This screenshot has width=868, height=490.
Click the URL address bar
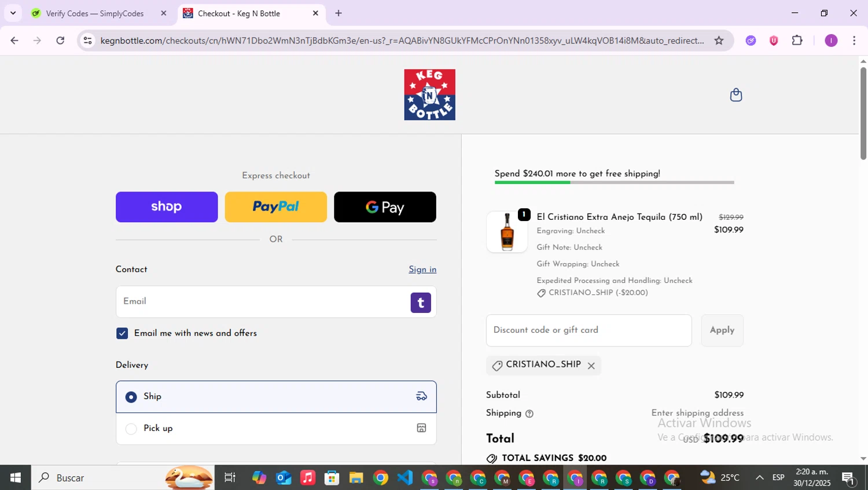point(402,40)
